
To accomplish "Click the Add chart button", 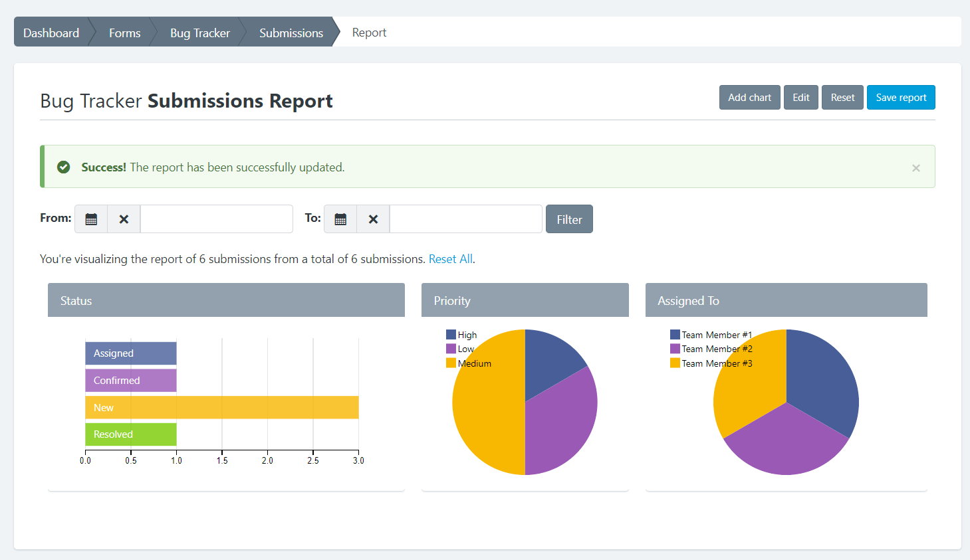I will click(749, 98).
